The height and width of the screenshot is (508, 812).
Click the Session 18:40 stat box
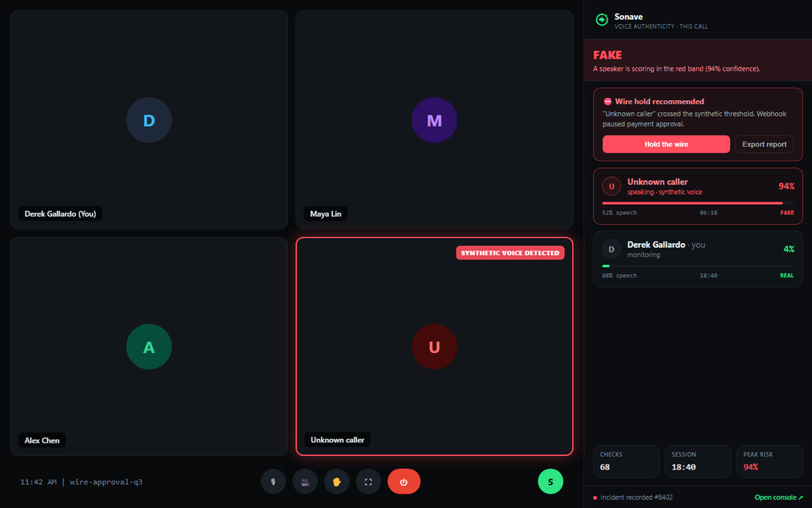(698, 461)
